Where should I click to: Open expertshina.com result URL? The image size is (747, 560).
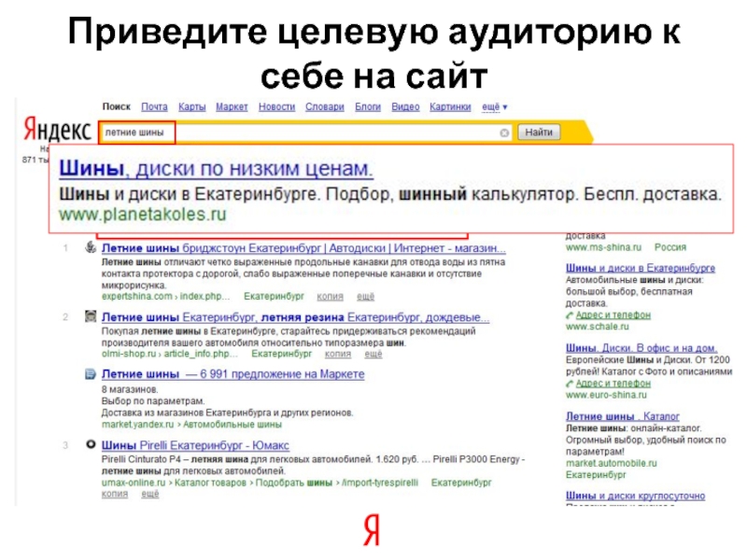click(166, 296)
